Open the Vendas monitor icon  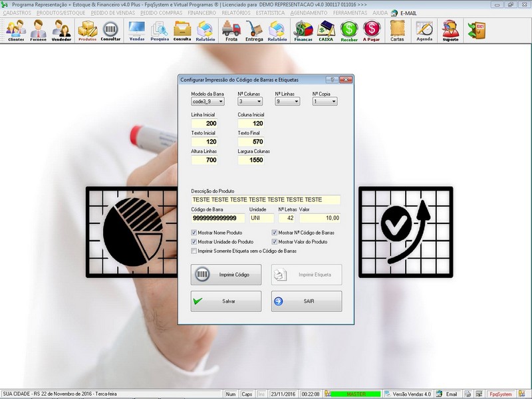tap(137, 30)
